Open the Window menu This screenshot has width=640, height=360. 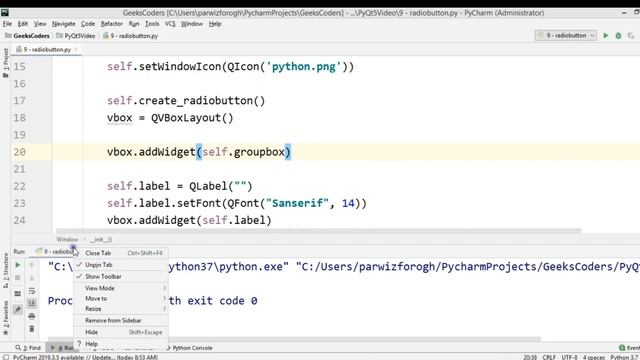pos(191,24)
